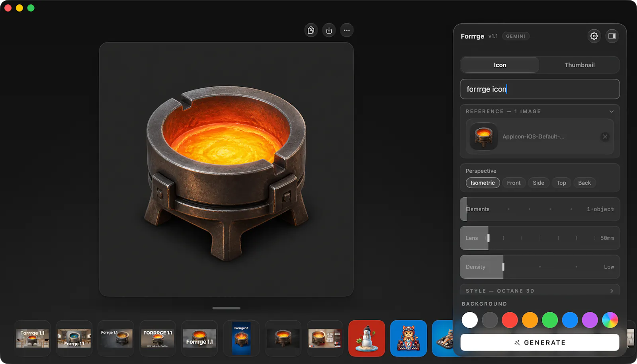The width and height of the screenshot is (637, 364).
Task: Toggle the sidebar panel icon
Action: 612,36
